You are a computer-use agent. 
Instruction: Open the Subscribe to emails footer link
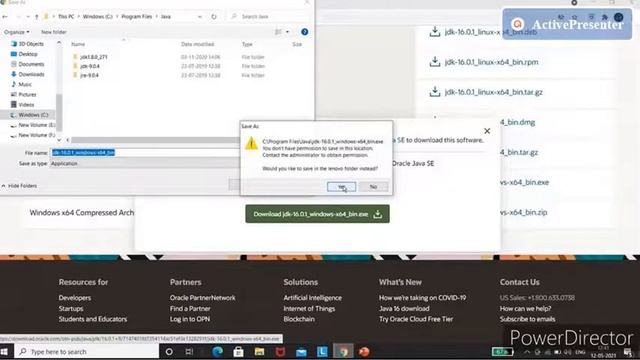point(527,319)
